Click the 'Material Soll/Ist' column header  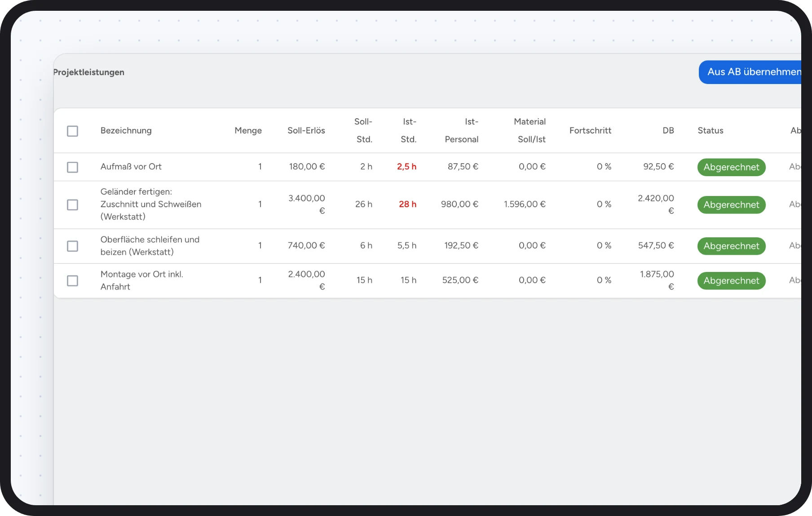[530, 130]
